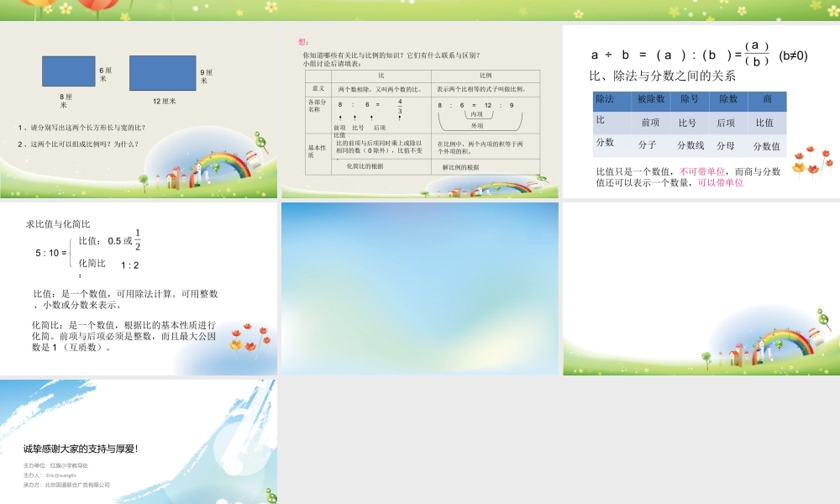The image size is (840, 504).
Task: Click the larger blue rectangle labeled 9厘米
Action: click(x=162, y=73)
